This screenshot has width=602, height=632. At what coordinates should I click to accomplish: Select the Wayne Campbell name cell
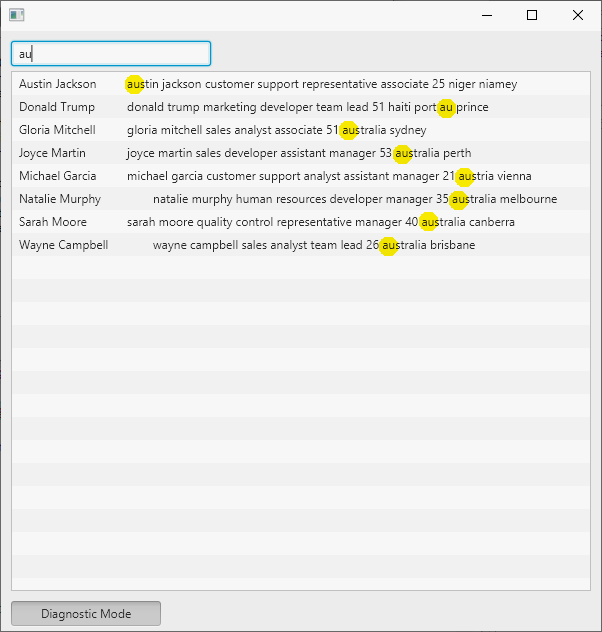click(x=64, y=245)
